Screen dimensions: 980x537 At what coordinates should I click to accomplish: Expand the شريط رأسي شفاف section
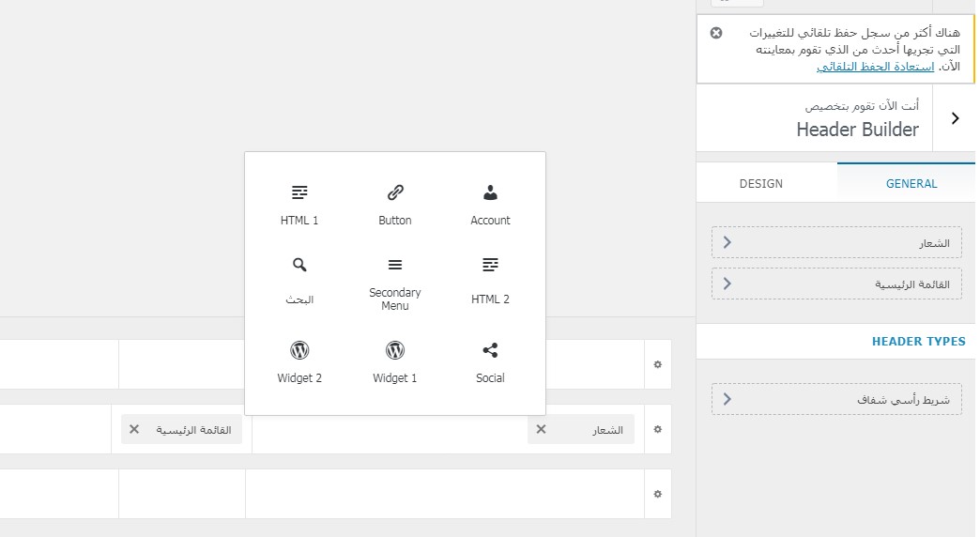836,399
